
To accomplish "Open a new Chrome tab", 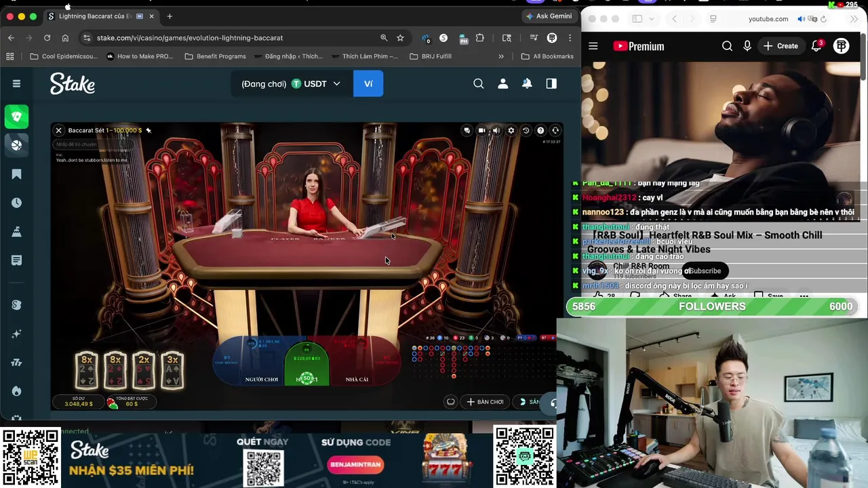I will [x=170, y=16].
